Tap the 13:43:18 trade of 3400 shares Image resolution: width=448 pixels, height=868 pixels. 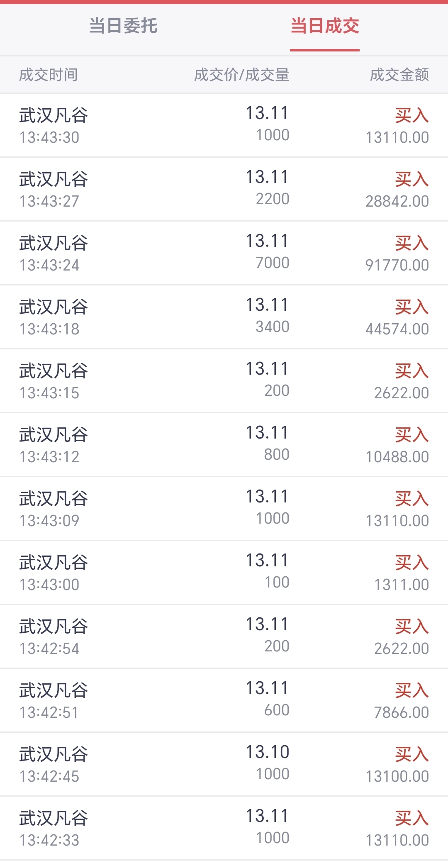tap(224, 317)
